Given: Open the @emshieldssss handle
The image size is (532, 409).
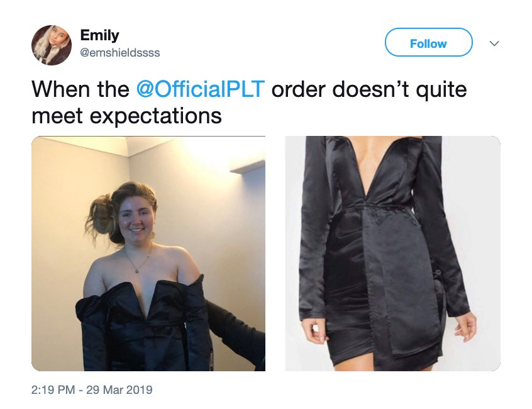Looking at the screenshot, I should click(x=119, y=53).
